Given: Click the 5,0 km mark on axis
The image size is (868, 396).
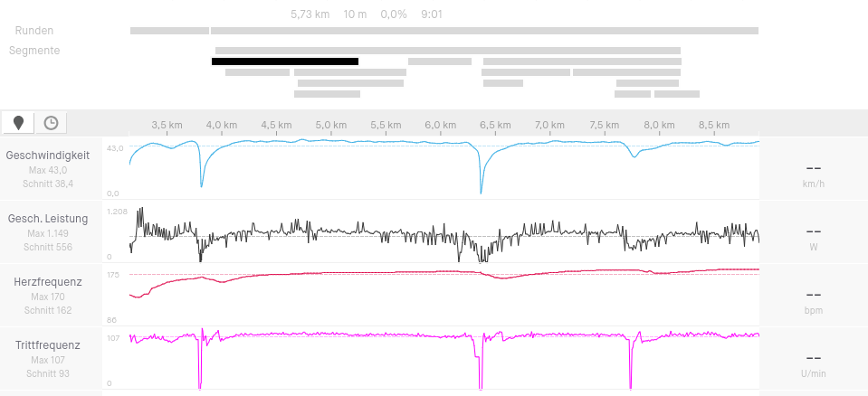Looking at the screenshot, I should [330, 125].
